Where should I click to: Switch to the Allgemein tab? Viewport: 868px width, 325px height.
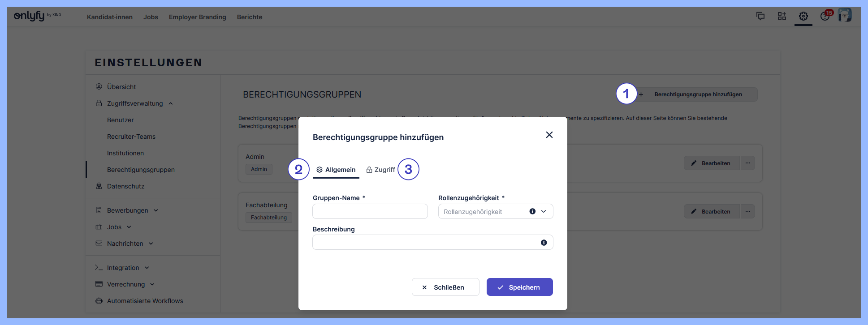336,170
